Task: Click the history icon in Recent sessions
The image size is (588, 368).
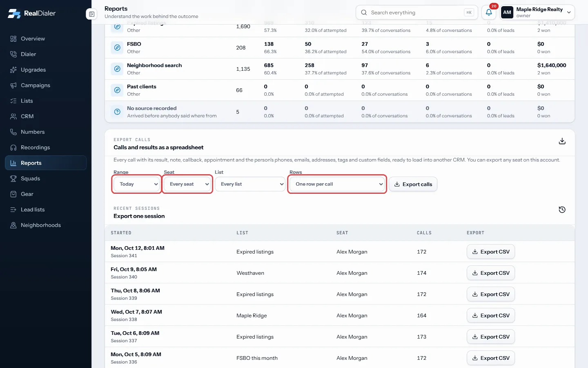Action: [562, 210]
